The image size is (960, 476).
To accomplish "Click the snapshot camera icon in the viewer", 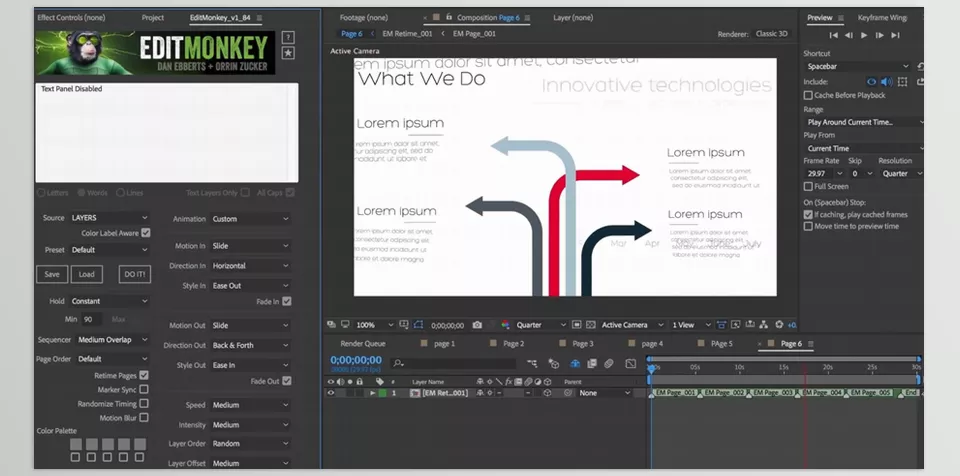I will pyautogui.click(x=477, y=325).
